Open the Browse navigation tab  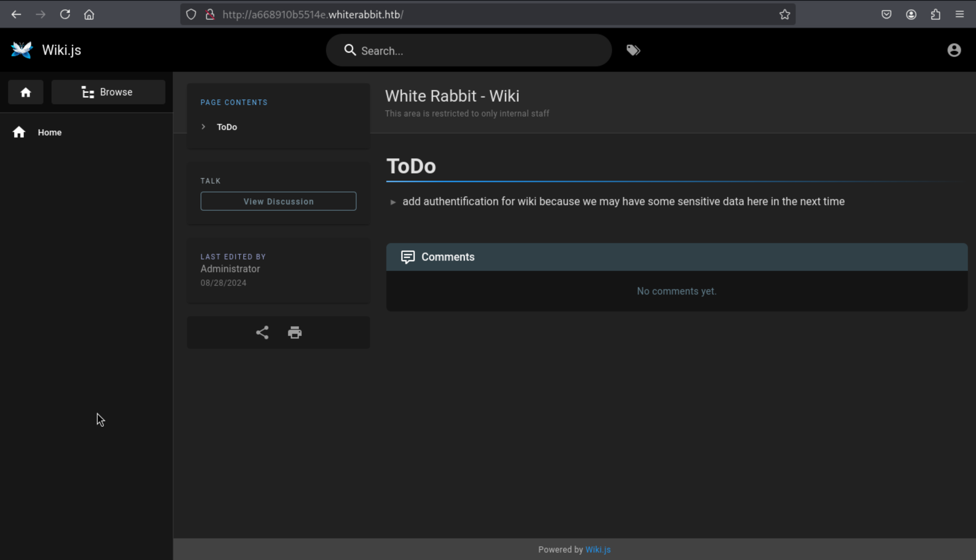tap(108, 92)
